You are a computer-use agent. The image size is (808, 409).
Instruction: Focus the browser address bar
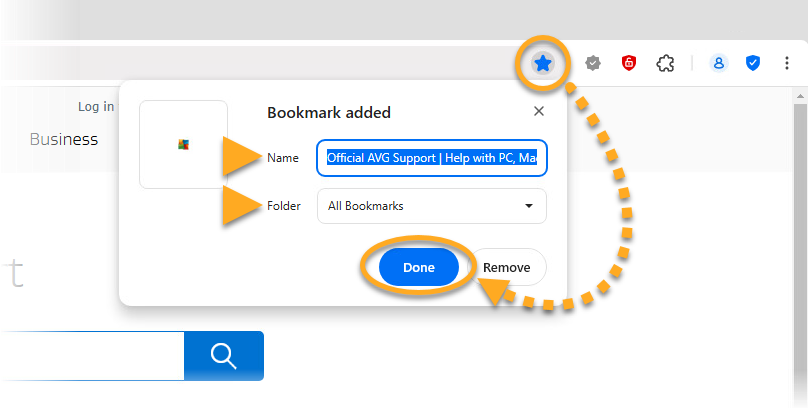[250, 64]
